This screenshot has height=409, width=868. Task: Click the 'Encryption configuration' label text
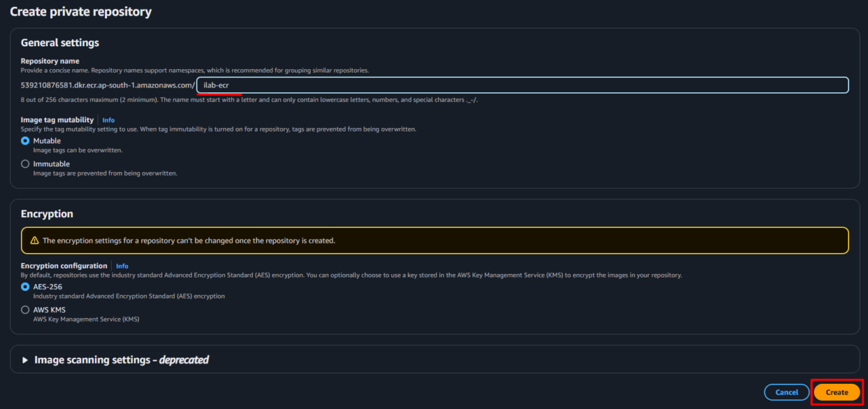point(64,266)
